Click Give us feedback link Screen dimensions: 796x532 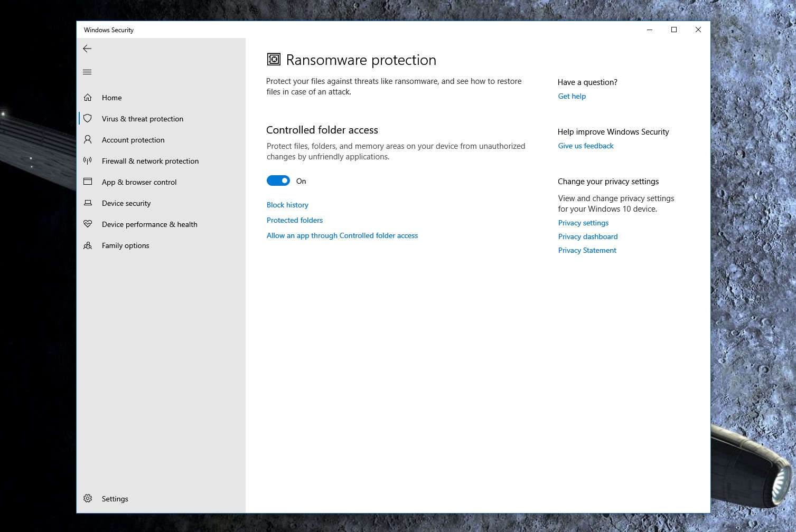(586, 146)
